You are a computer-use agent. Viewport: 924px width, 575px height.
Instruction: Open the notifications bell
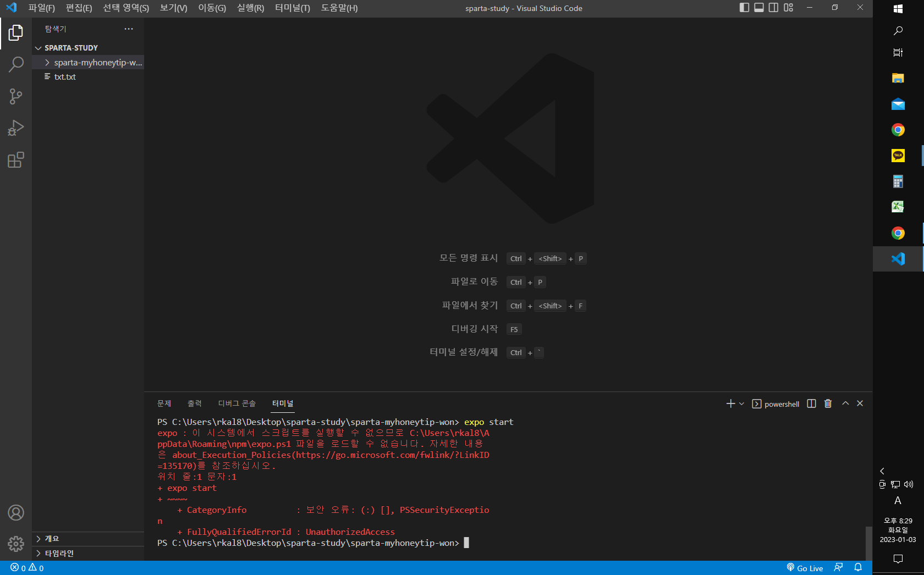coord(858,568)
